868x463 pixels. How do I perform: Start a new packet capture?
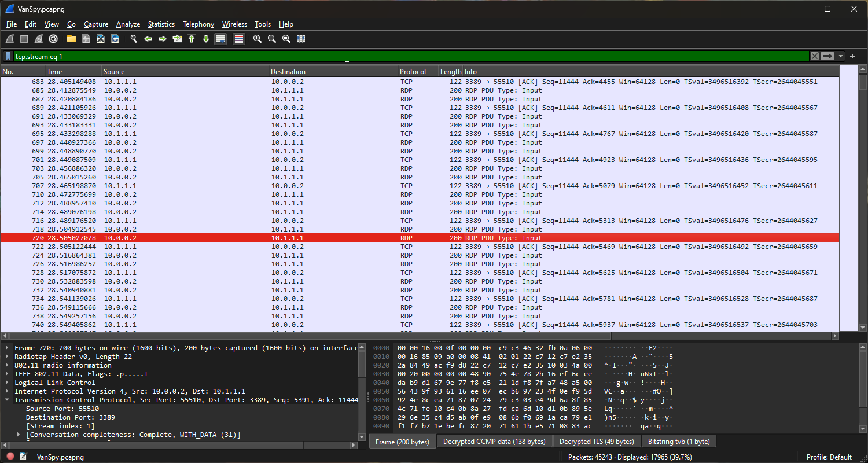click(10, 39)
